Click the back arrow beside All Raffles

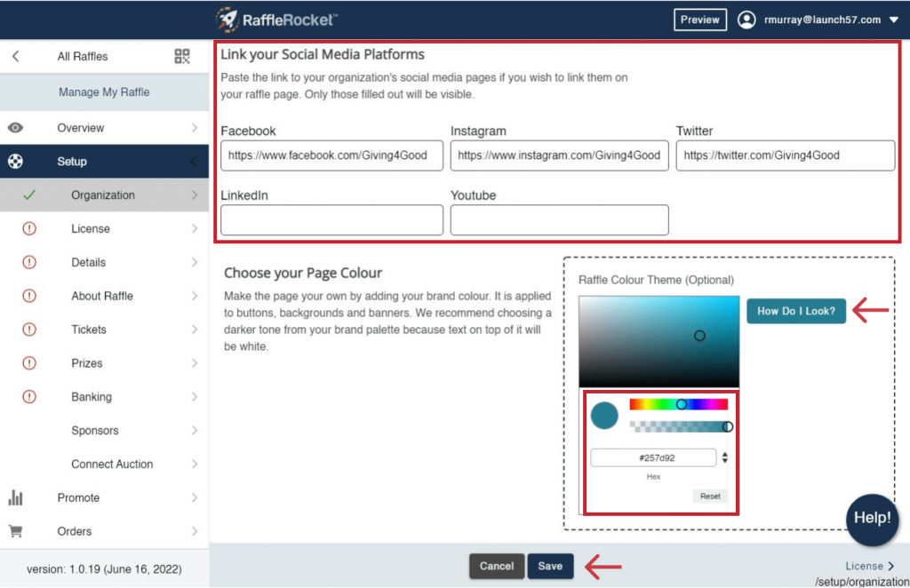coord(16,56)
